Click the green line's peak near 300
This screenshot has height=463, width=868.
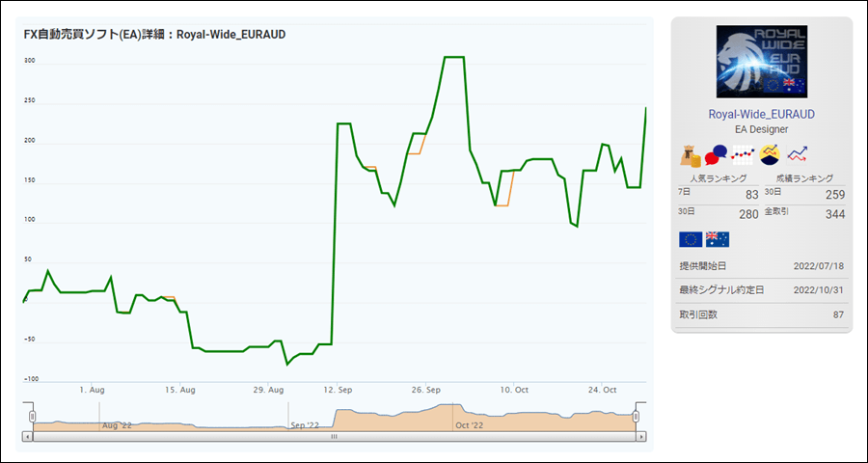click(x=453, y=57)
